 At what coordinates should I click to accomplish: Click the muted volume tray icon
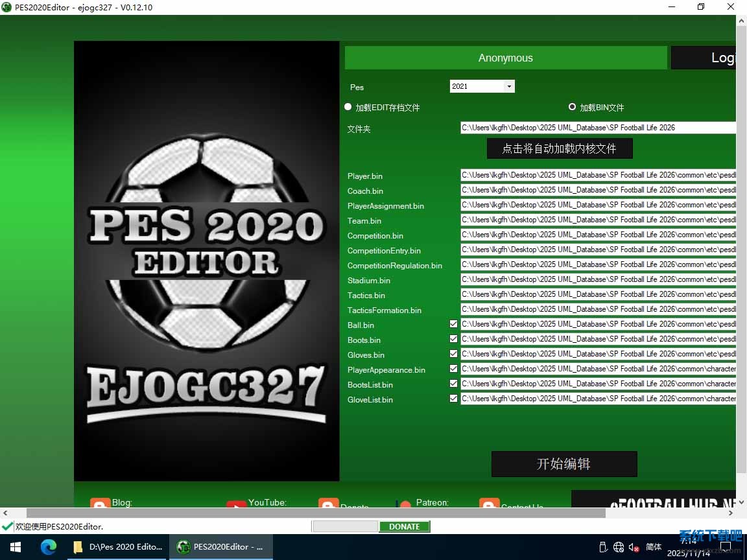[x=635, y=547]
